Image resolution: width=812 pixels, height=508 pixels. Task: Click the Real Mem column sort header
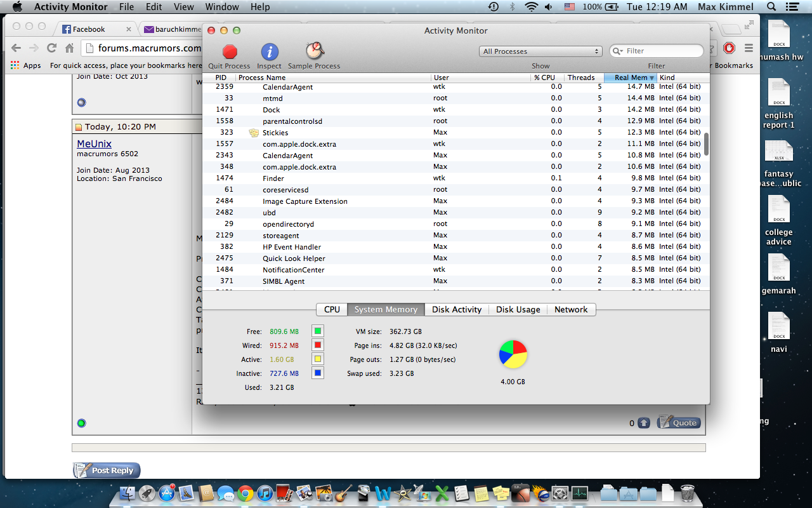point(631,77)
